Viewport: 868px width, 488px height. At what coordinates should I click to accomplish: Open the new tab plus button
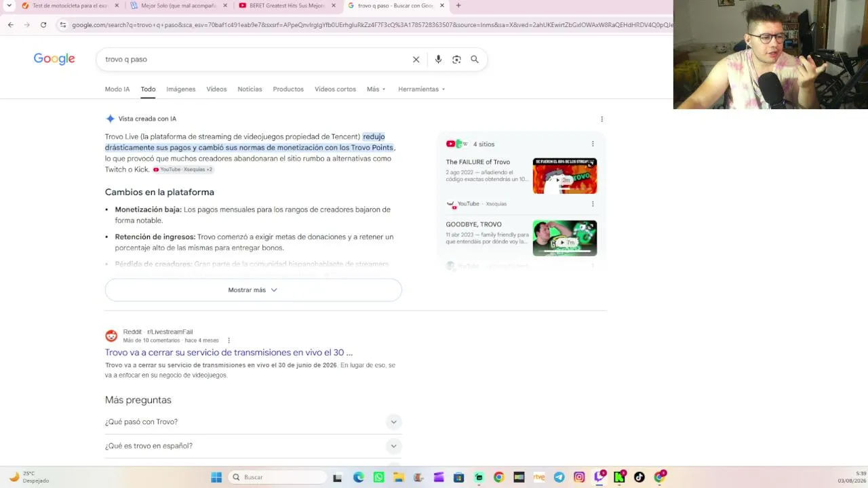click(458, 5)
